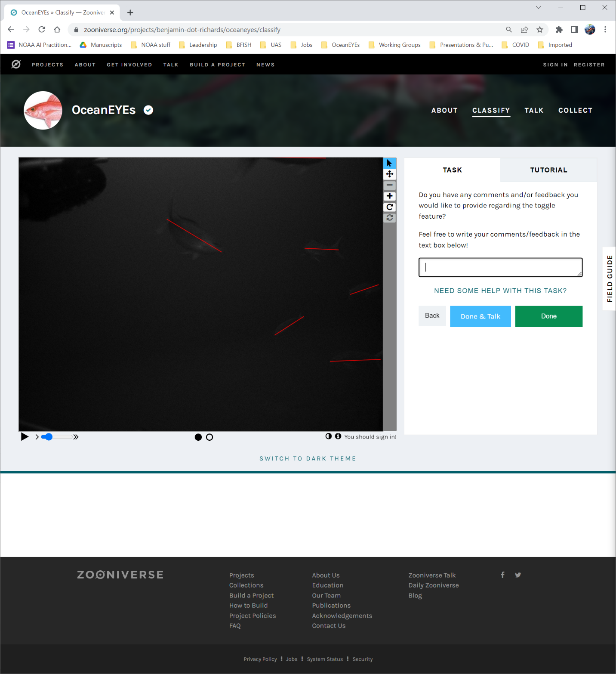Bookmark this page with the star
This screenshot has height=674, width=616.
[x=540, y=29]
